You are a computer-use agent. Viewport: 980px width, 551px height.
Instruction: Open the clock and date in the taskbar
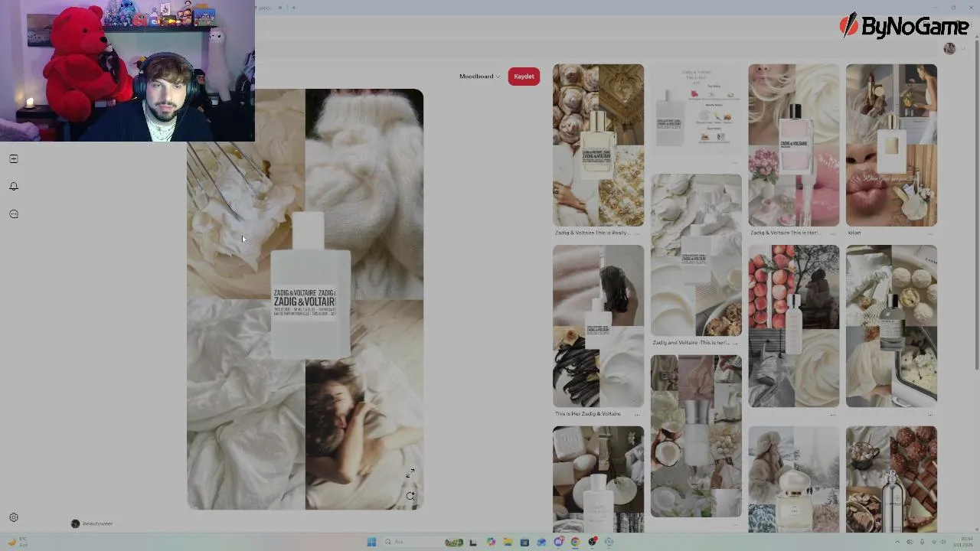(963, 542)
